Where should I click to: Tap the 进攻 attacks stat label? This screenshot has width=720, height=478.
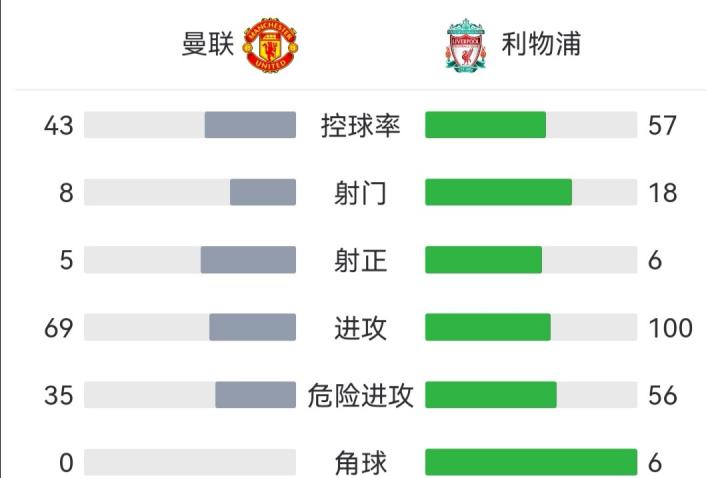pos(360,327)
